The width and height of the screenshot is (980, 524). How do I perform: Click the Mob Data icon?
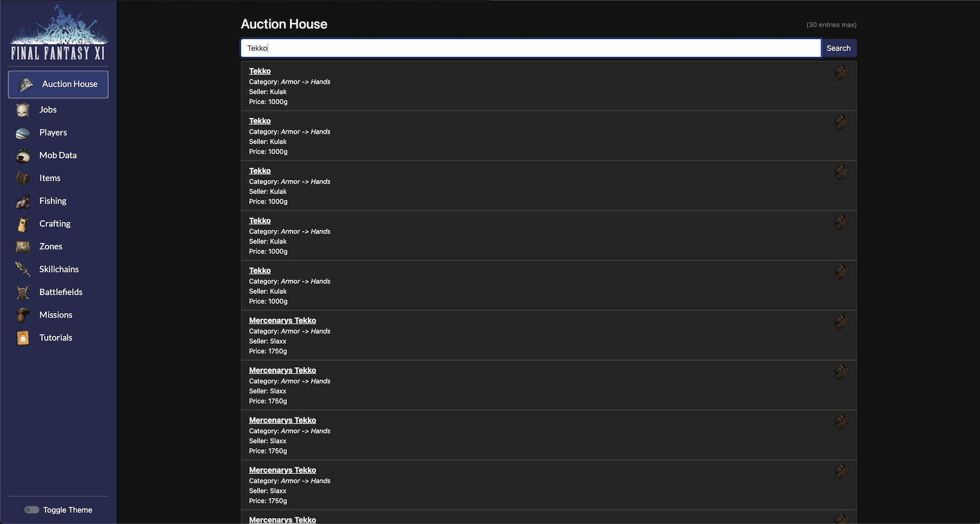tap(23, 156)
